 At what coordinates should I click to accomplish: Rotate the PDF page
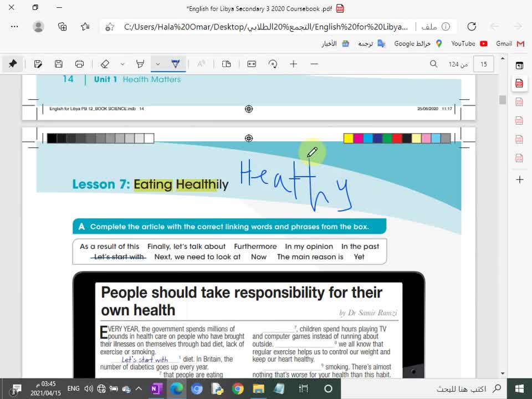273,64
